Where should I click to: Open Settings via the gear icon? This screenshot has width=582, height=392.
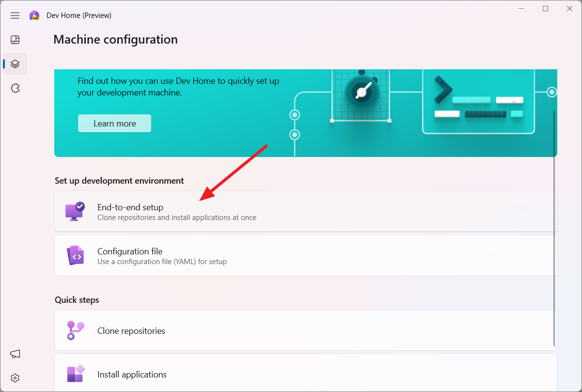coord(15,377)
